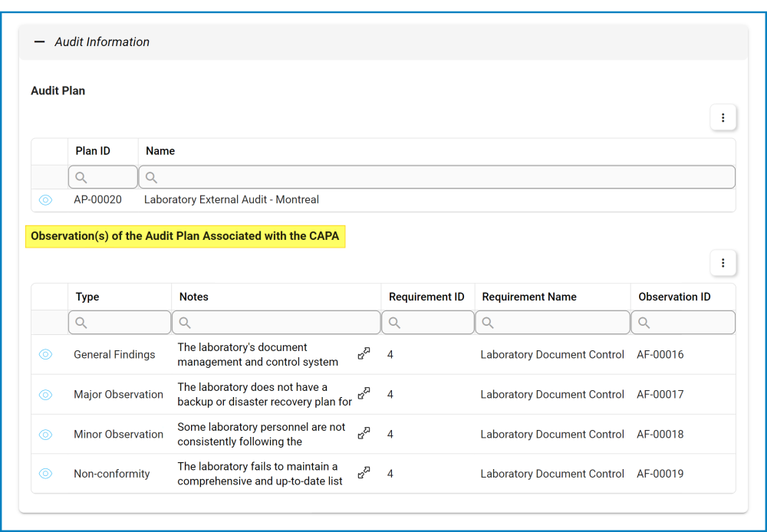Viewport: 767px width, 532px height.
Task: Click the eye icon for observation AF-00019
Action: click(45, 474)
